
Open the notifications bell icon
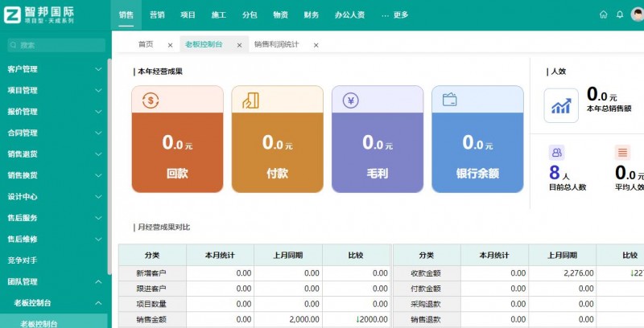620,14
